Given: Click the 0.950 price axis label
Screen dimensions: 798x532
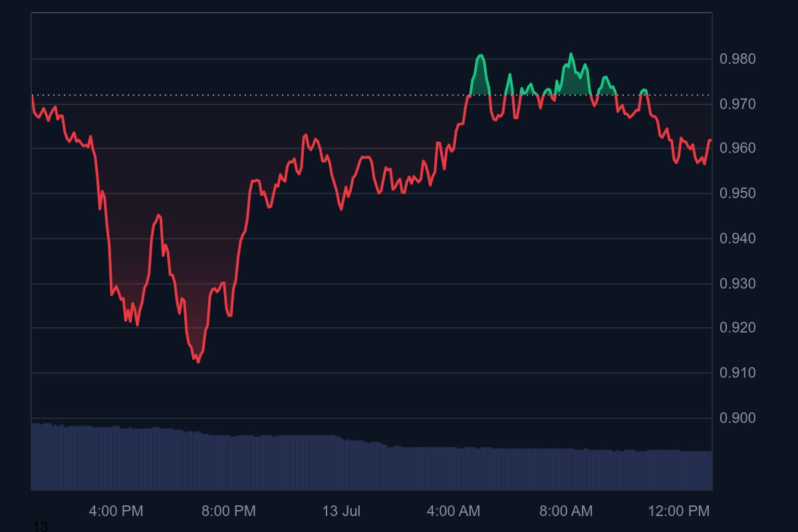Looking at the screenshot, I should point(737,194).
